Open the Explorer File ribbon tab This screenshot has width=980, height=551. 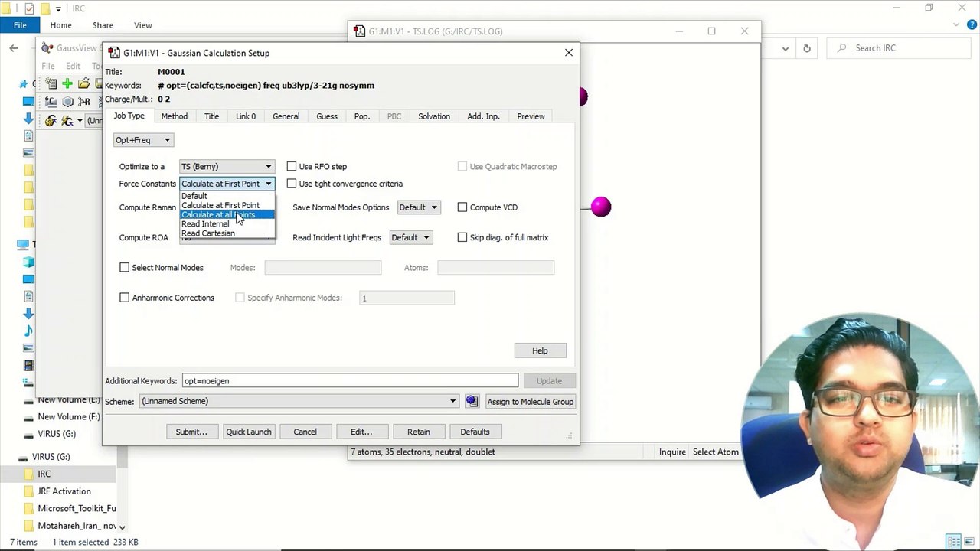tap(20, 25)
